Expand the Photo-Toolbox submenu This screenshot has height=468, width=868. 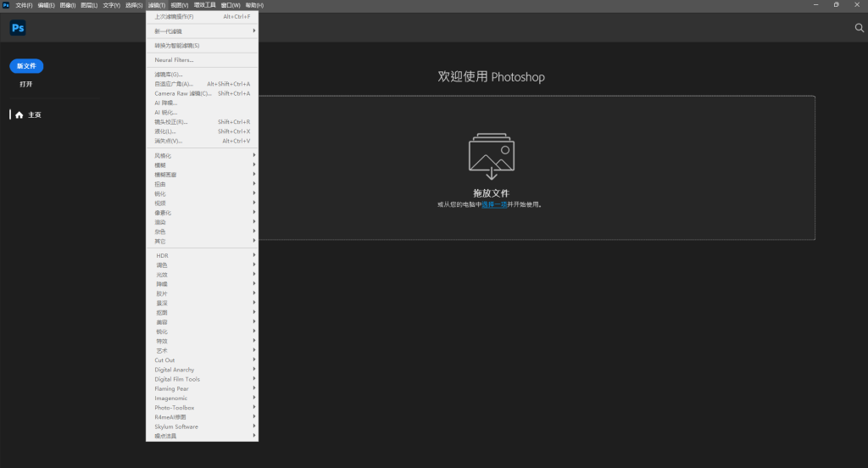click(202, 408)
